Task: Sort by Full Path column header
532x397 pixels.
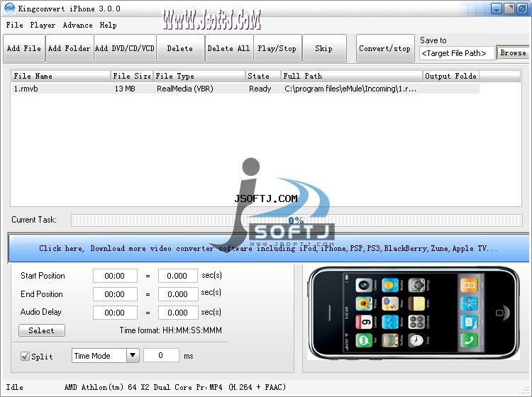Action: pyautogui.click(x=352, y=76)
